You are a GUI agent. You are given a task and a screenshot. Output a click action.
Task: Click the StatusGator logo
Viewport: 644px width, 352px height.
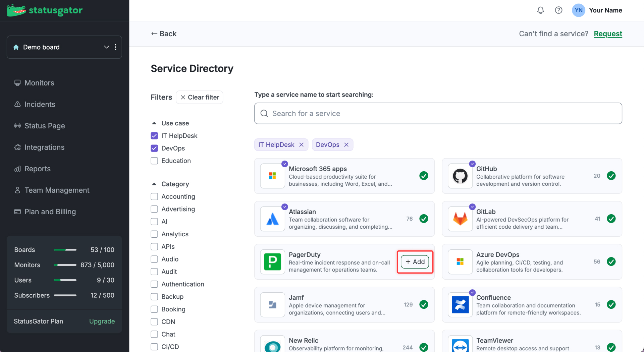pos(45,10)
